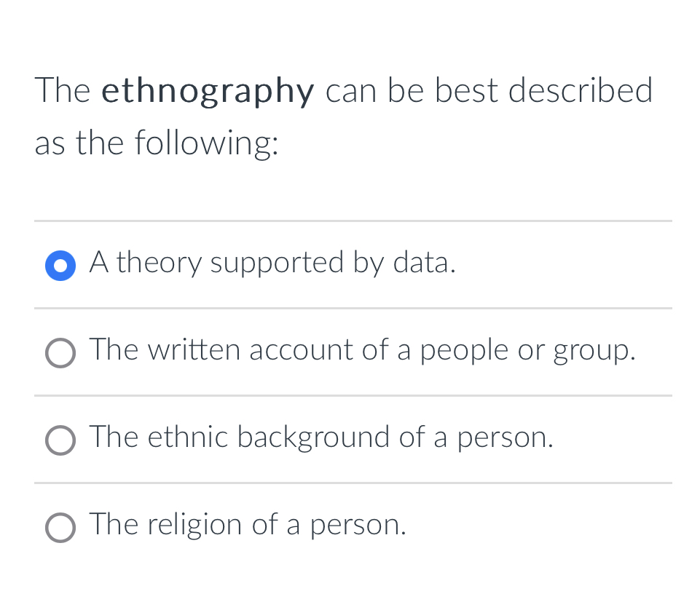Click the blank area below the last answer
The image size is (700, 602).
350,579
